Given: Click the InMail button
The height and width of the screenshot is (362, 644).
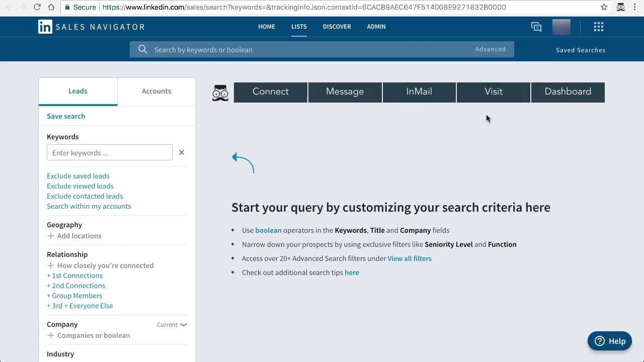Looking at the screenshot, I should click(x=419, y=92).
